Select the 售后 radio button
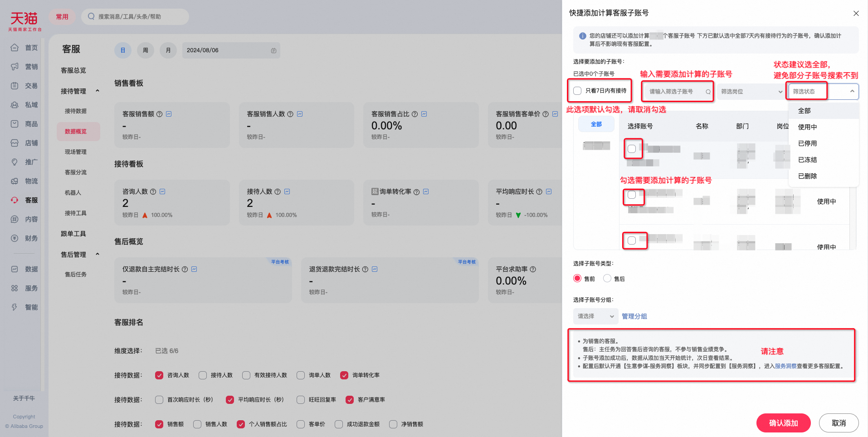Screen dimensions: 868x437 (607, 278)
